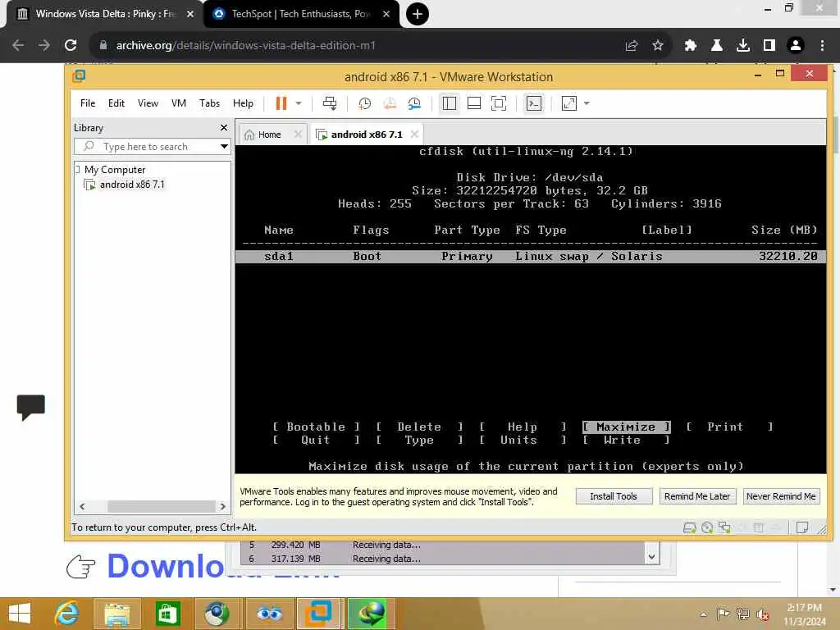This screenshot has width=840, height=630.
Task: Close the Library panel
Action: (x=224, y=127)
